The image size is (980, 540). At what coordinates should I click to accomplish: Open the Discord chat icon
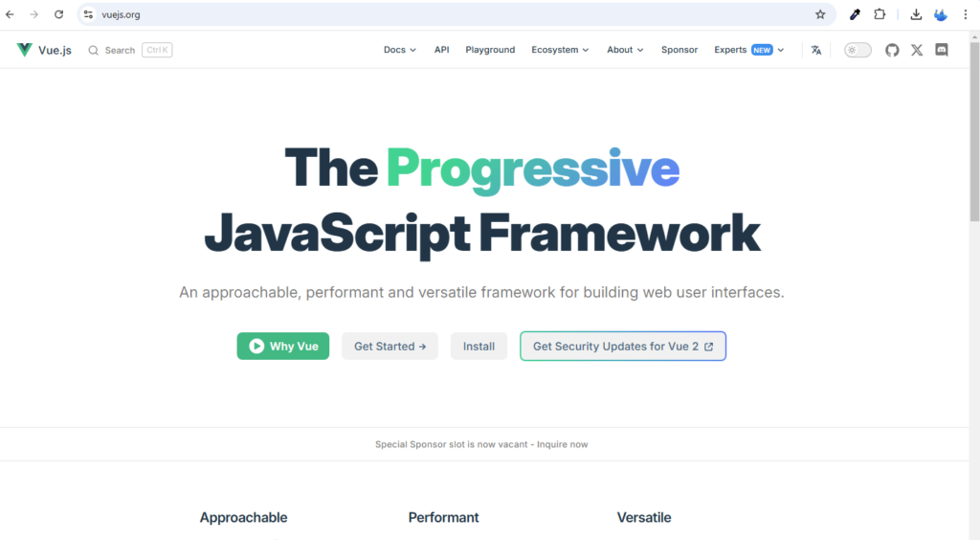coord(942,50)
